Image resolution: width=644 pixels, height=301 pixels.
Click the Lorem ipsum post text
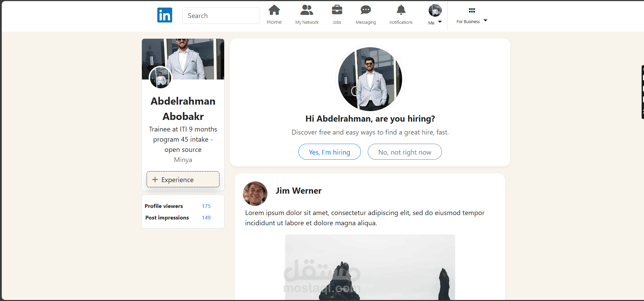point(365,218)
